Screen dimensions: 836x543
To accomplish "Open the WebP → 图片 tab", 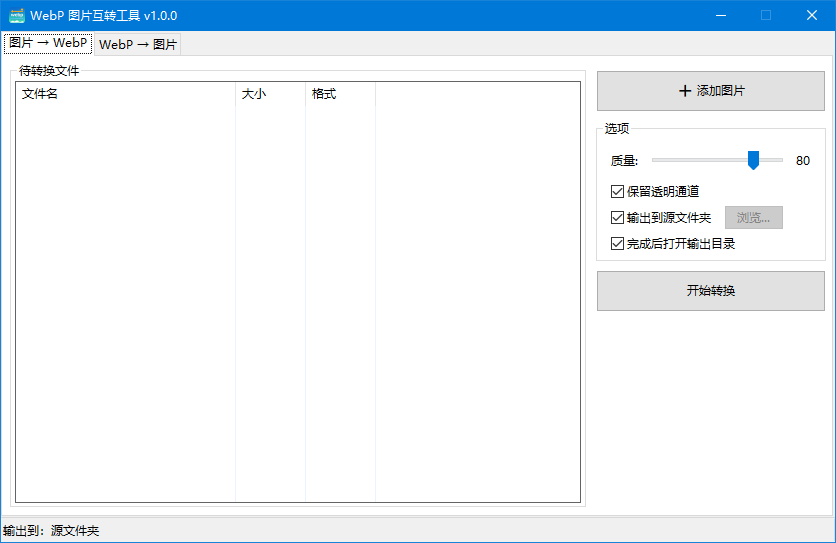I will [138, 44].
